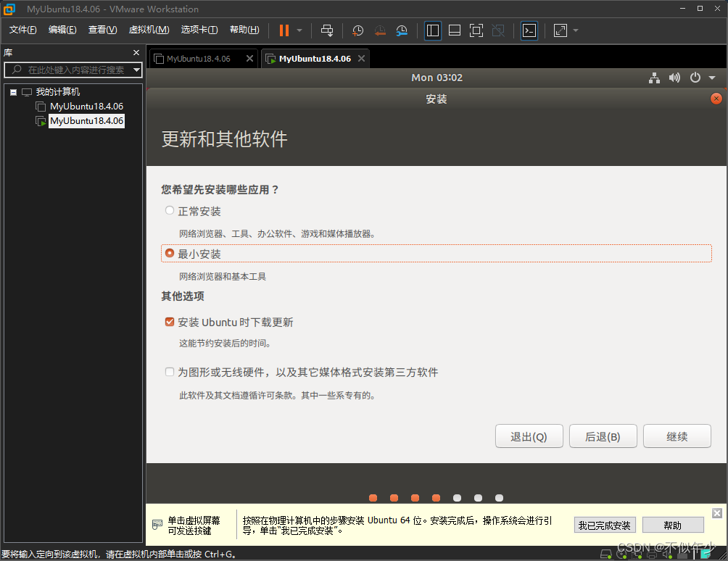
Task: Click the Ubuntu power icon
Action: (695, 78)
